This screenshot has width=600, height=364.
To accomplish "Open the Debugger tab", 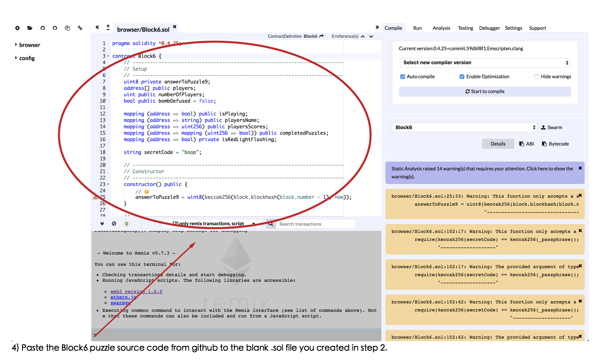I will (x=490, y=28).
